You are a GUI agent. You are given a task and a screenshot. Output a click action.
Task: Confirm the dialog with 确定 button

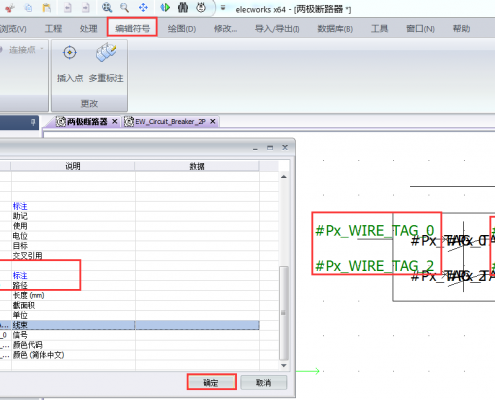(212, 382)
